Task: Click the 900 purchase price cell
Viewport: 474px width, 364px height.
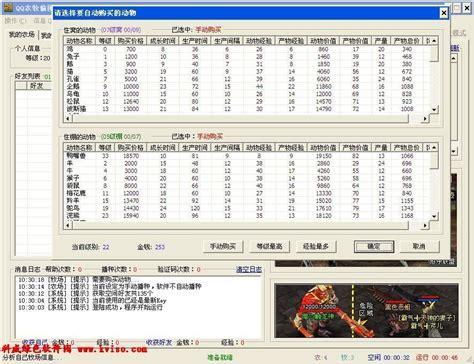Action: [131, 64]
